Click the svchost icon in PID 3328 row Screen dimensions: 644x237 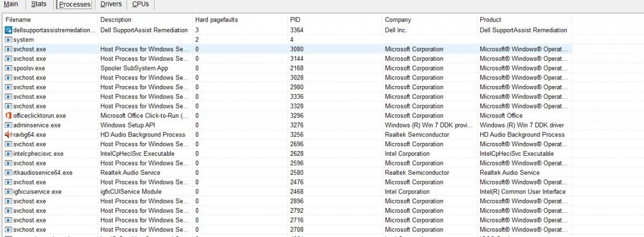(x=8, y=106)
